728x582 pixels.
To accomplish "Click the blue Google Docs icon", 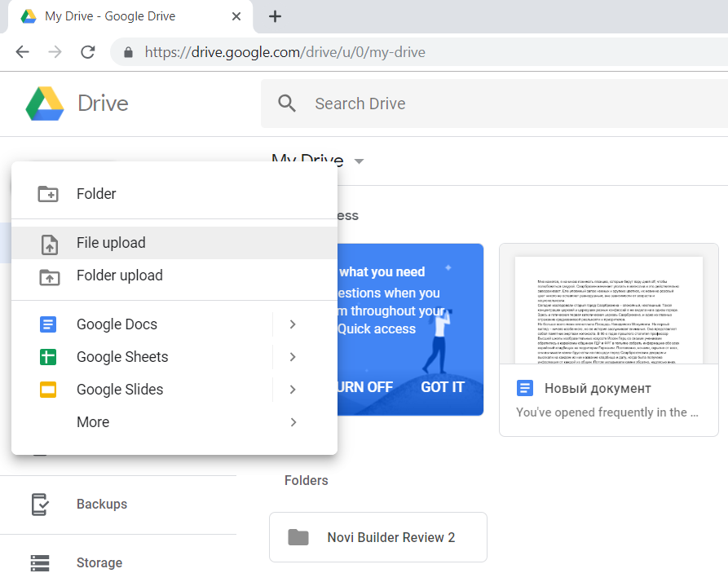I will [x=48, y=324].
